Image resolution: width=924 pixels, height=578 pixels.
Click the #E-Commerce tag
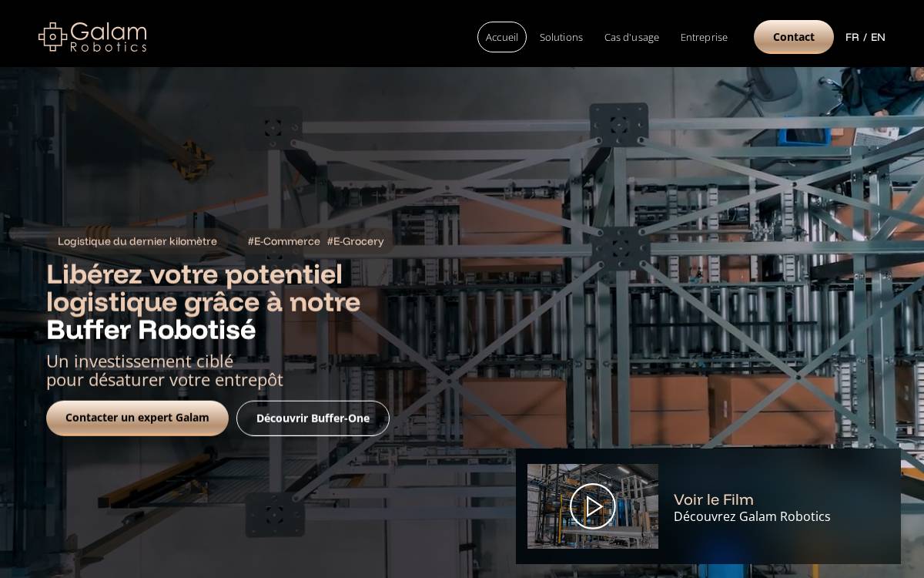(283, 241)
